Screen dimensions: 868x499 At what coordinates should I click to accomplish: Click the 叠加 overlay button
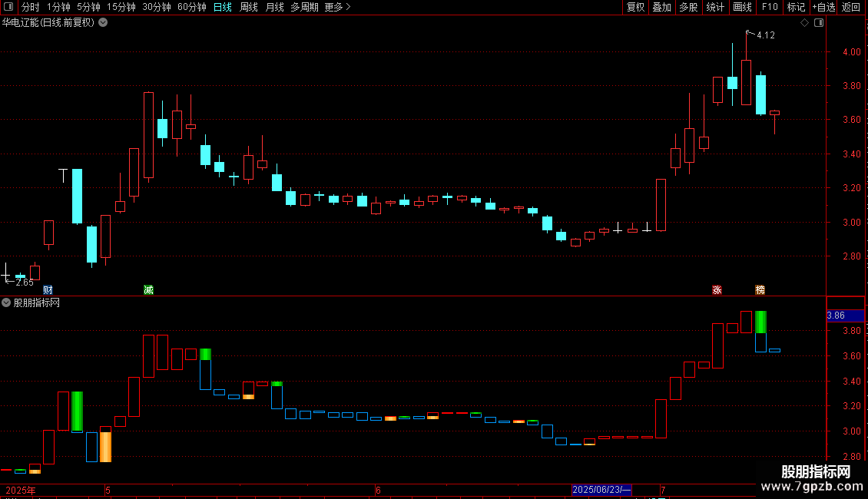click(x=661, y=7)
